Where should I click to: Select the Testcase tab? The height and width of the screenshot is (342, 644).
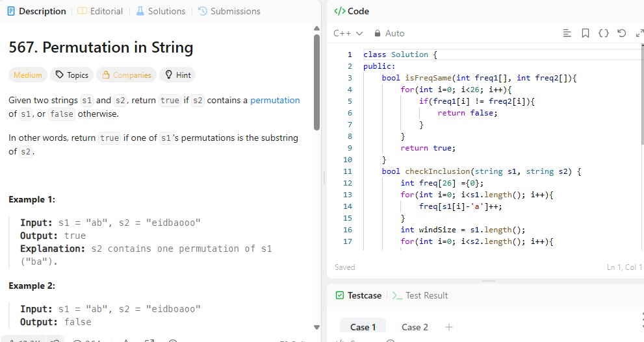tap(358, 295)
